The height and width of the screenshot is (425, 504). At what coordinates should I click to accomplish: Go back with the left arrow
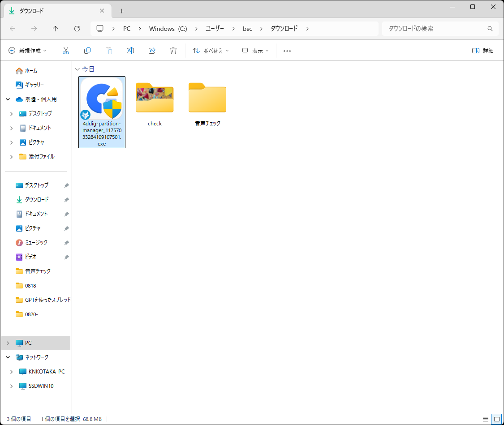13,29
